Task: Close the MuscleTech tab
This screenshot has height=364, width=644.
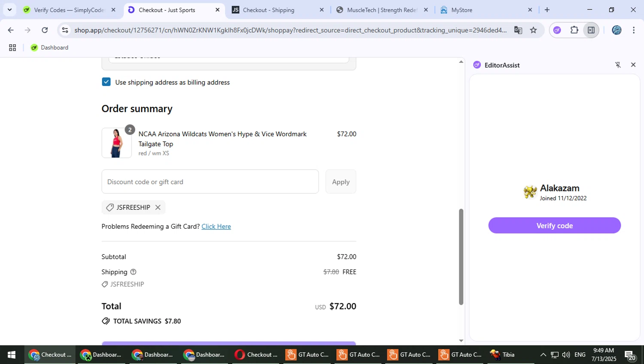Action: tap(426, 10)
